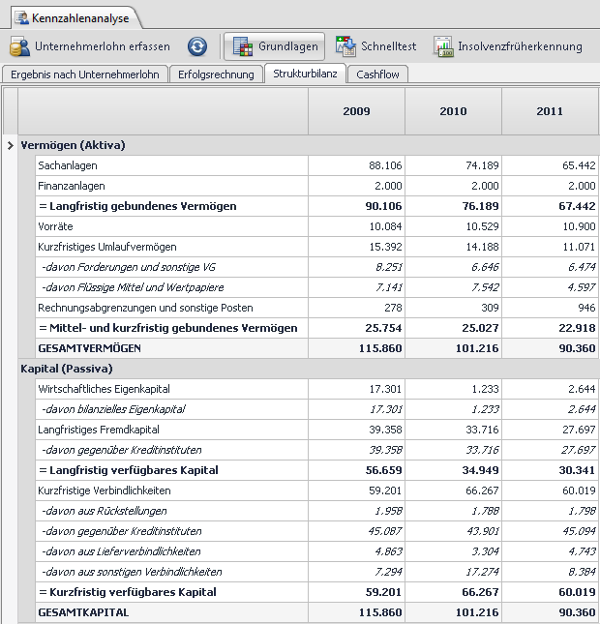Click Langfristig gebundenes Vermögen 2010 value 76.189
Image resolution: width=600 pixels, height=624 pixels.
pos(480,206)
